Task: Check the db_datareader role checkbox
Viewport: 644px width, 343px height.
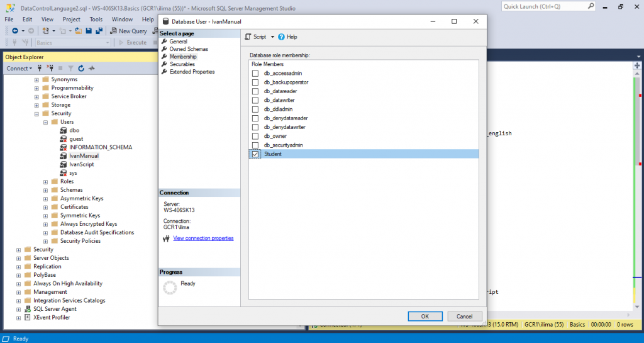Action: [255, 91]
